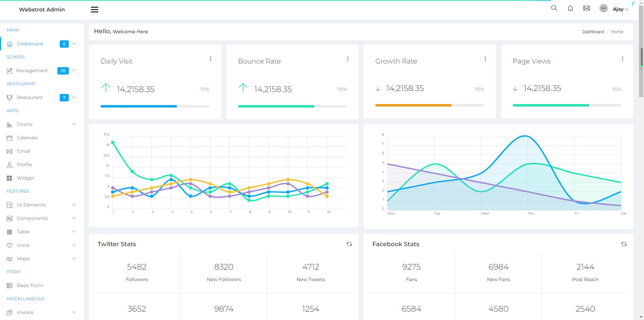Refresh the Twitter Stats panel
Image resolution: width=644 pixels, height=320 pixels.
(x=349, y=244)
